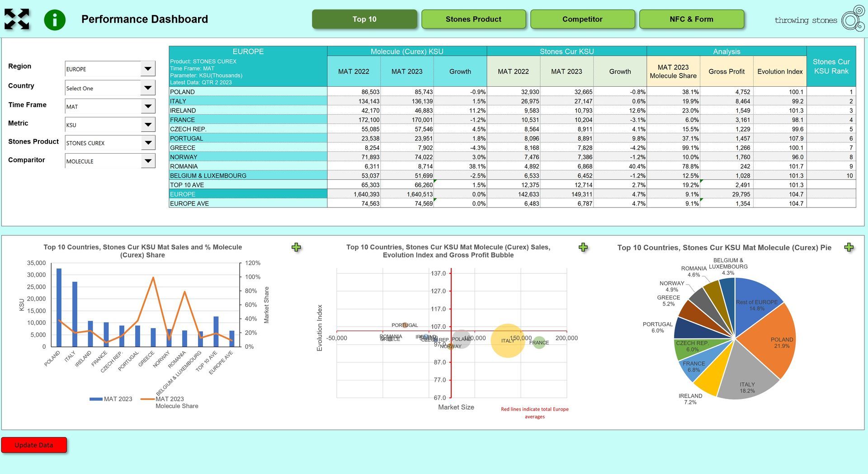
Task: Expand the pie chart using plus icon
Action: point(849,247)
